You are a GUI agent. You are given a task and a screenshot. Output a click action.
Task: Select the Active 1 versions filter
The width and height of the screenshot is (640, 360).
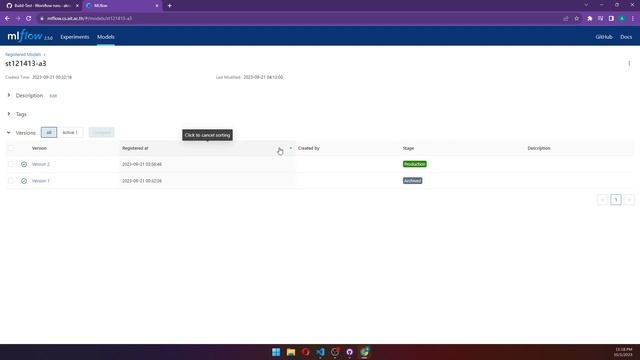pos(70,133)
